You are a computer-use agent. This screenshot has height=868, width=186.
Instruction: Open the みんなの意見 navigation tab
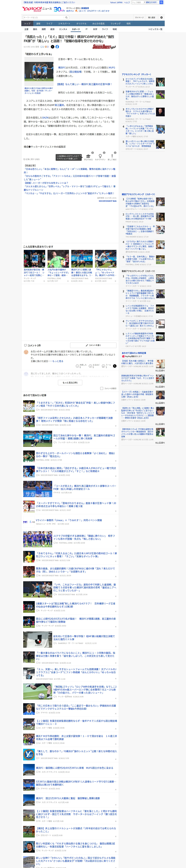(99, 24)
